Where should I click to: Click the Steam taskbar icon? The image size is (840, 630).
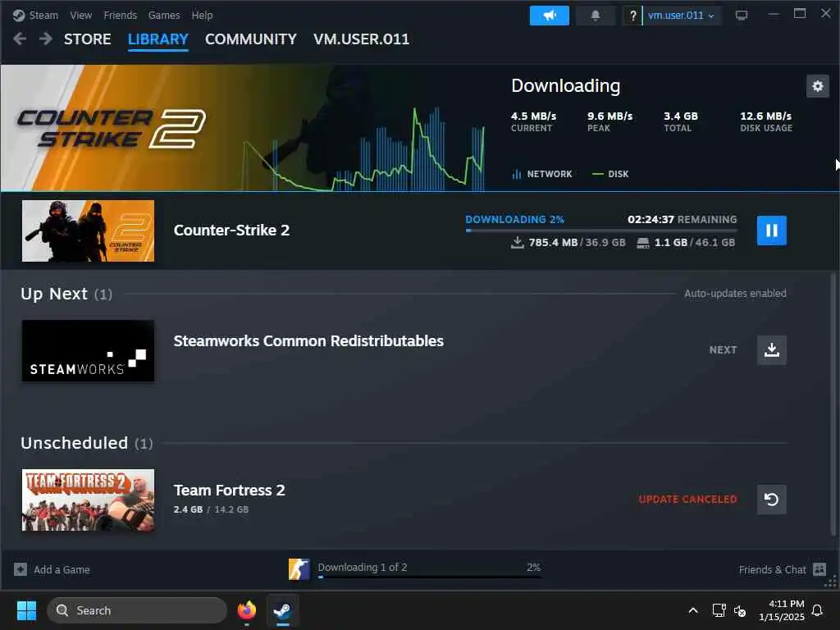283,610
